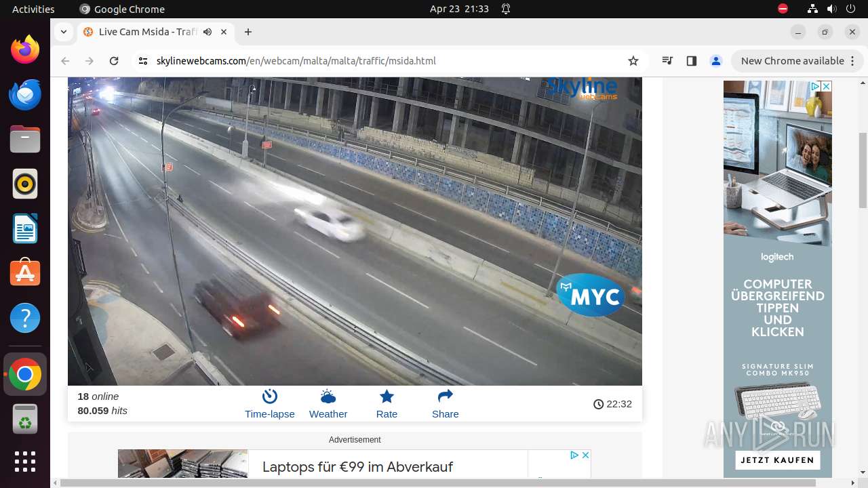The height and width of the screenshot is (488, 868).
Task: Launch LibreOffice Writer from the dock
Action: [25, 228]
